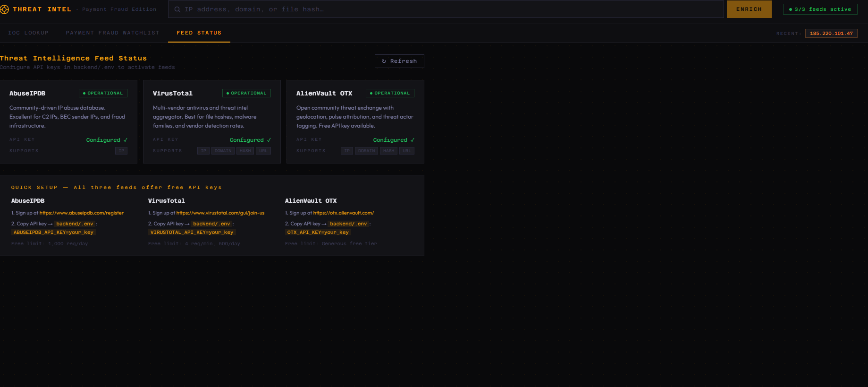Click the 3/3 feeds active indicator
Screen dimensions: 868x387
820,9
